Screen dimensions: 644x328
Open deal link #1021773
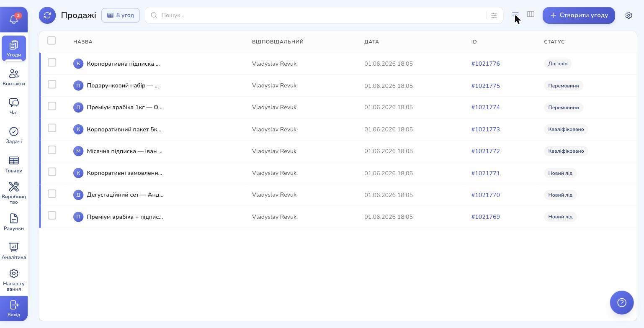coord(486,129)
